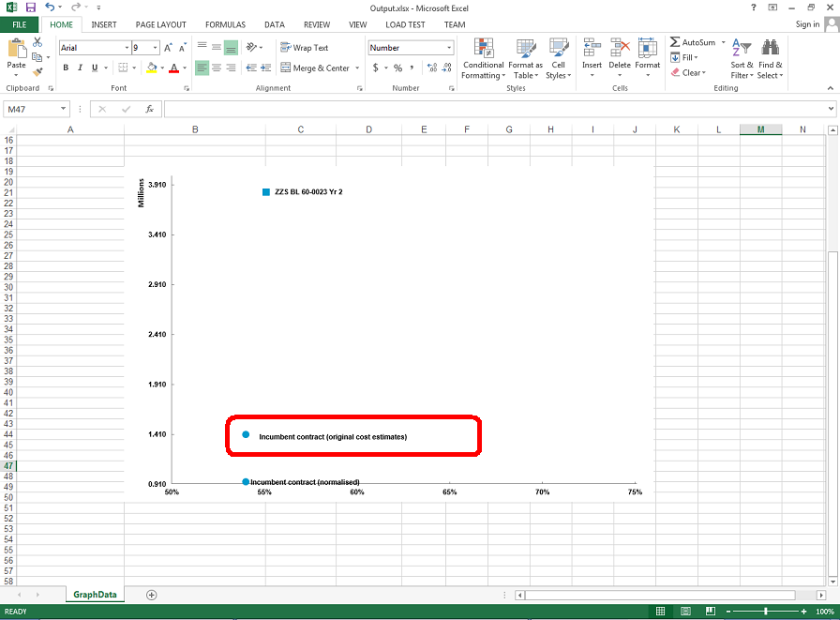
Task: Switch to DATA tab
Action: [275, 24]
